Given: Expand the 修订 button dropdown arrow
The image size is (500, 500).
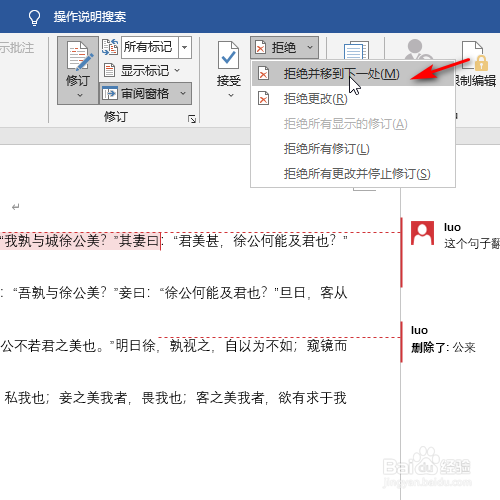Looking at the screenshot, I should point(79,96).
